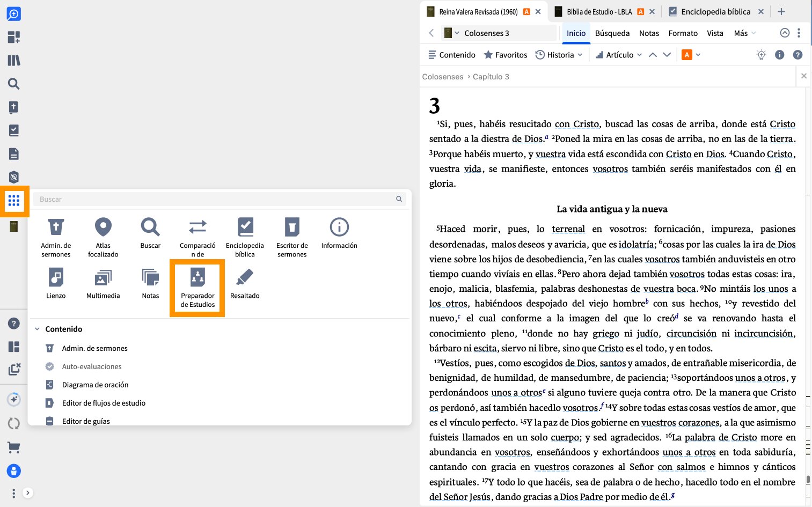Open the Library icon in left sidebar
812x507 pixels.
coord(14,60)
